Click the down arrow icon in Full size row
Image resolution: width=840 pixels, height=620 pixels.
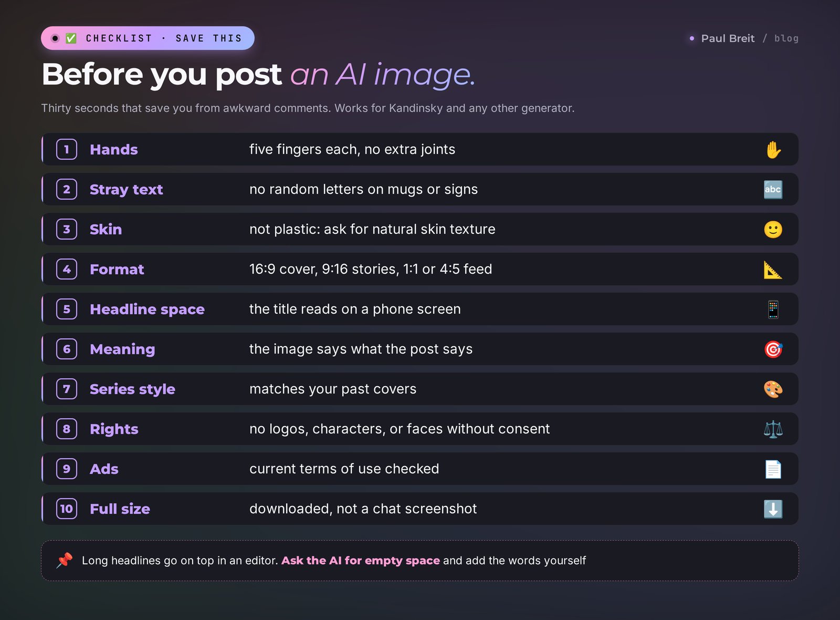click(773, 509)
